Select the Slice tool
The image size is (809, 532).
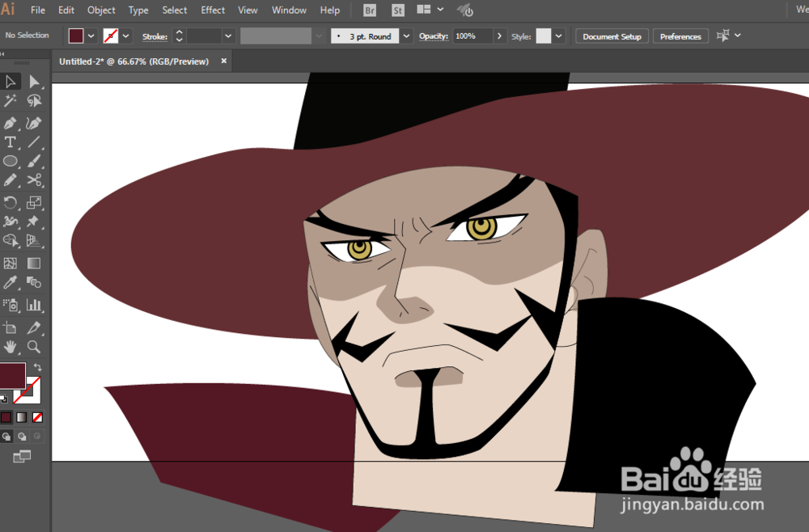34,327
